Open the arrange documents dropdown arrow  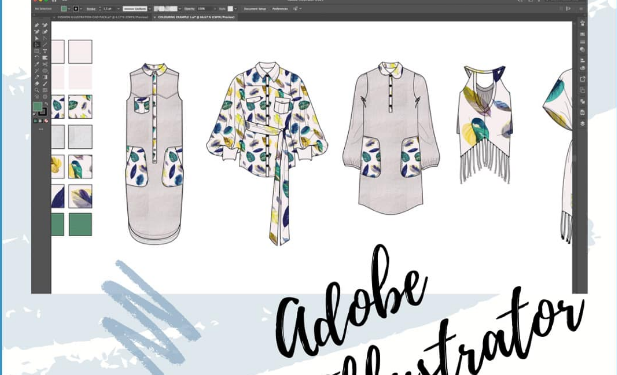300,8
